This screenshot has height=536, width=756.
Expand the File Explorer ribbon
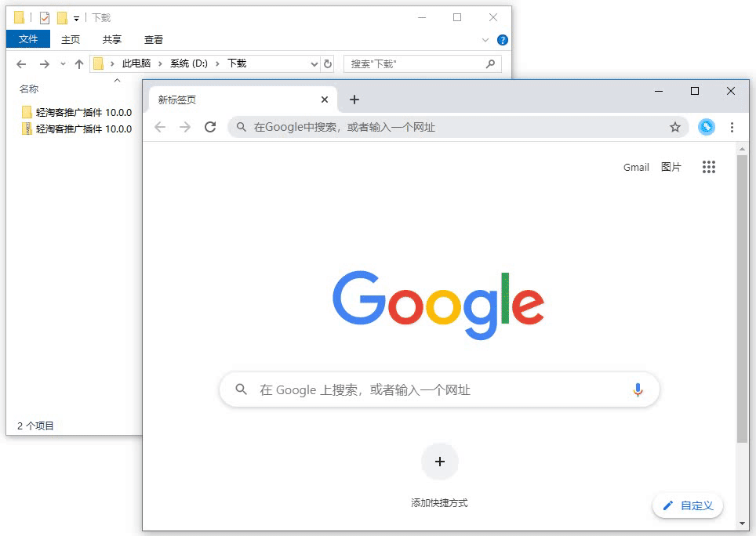coord(485,40)
